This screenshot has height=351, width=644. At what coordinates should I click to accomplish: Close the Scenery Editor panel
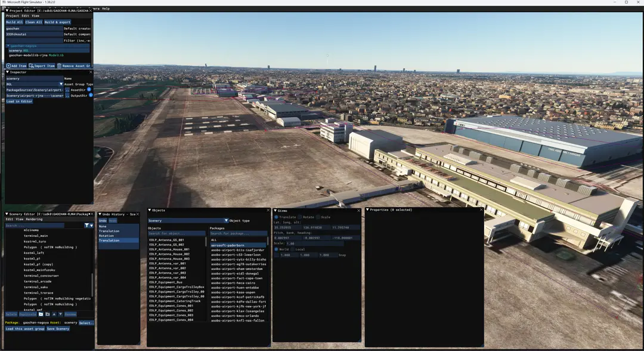click(x=92, y=214)
